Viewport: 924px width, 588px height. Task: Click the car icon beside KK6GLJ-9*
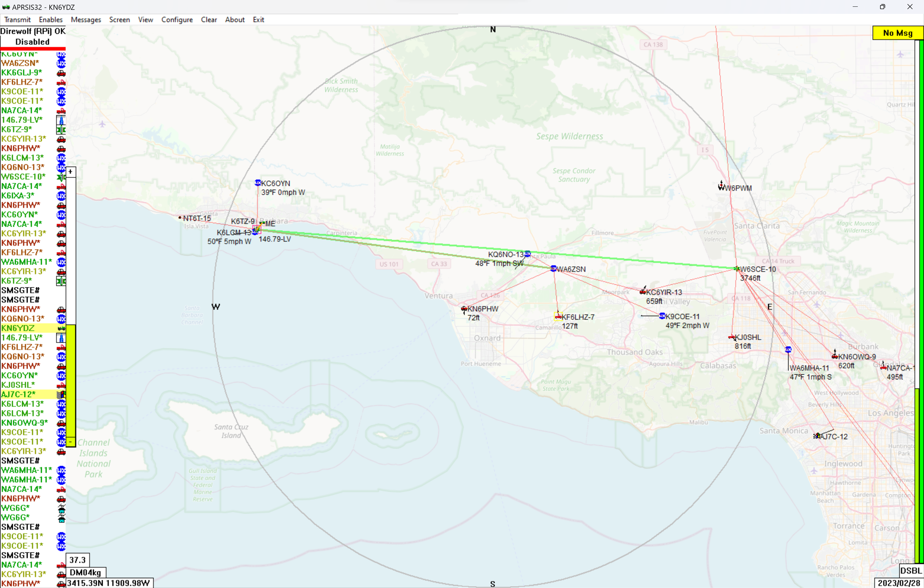click(x=61, y=73)
